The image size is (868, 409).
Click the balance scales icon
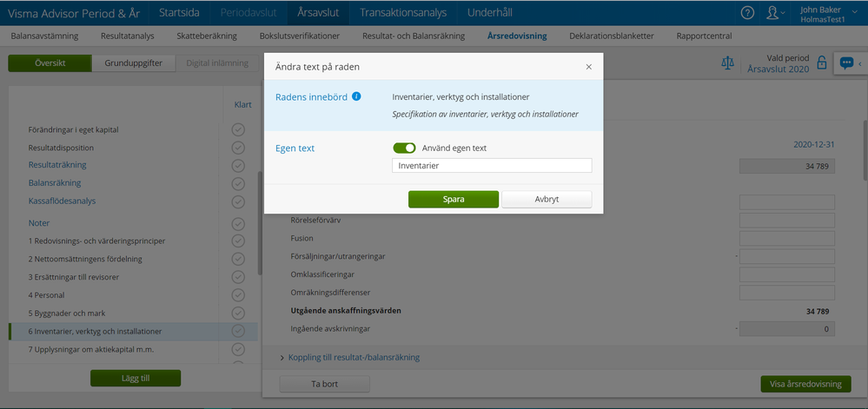727,63
